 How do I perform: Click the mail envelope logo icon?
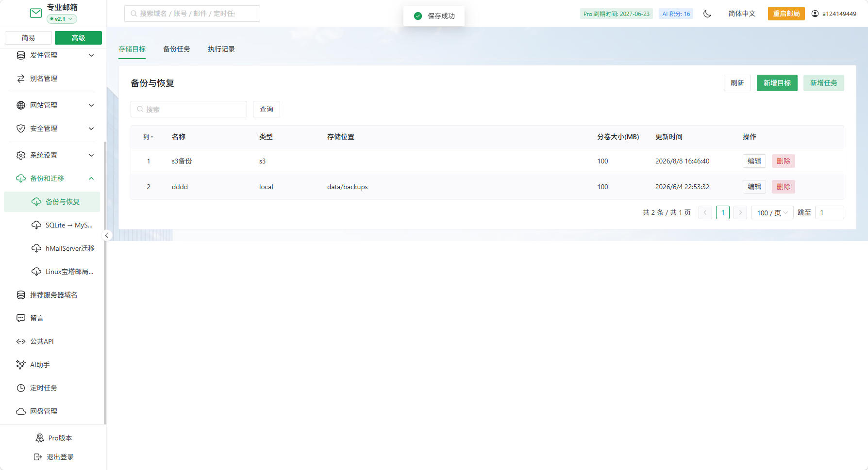pos(36,13)
